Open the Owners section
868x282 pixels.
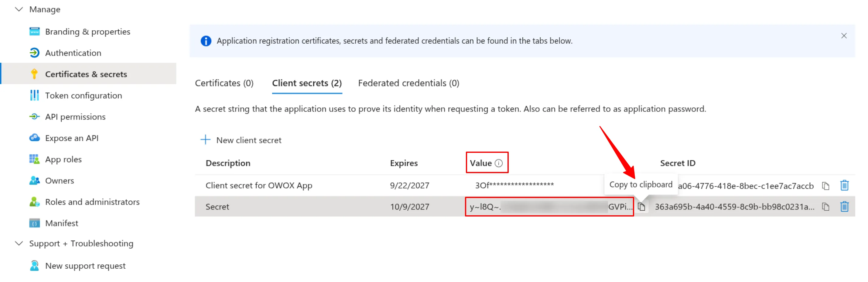click(x=59, y=180)
